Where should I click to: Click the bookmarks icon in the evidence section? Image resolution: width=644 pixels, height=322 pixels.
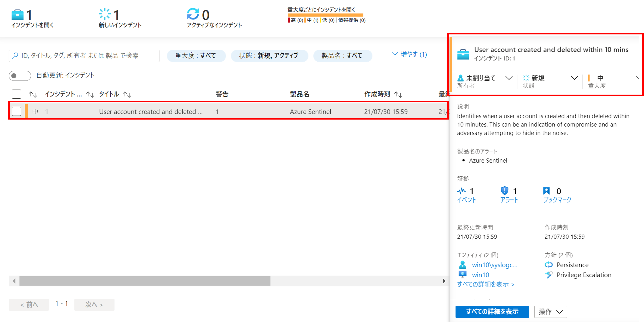pos(547,191)
